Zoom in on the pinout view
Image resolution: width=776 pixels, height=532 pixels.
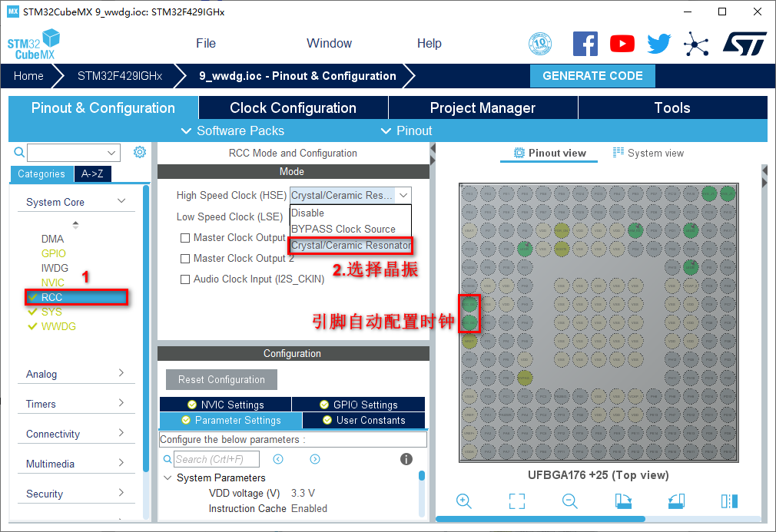pos(463,501)
